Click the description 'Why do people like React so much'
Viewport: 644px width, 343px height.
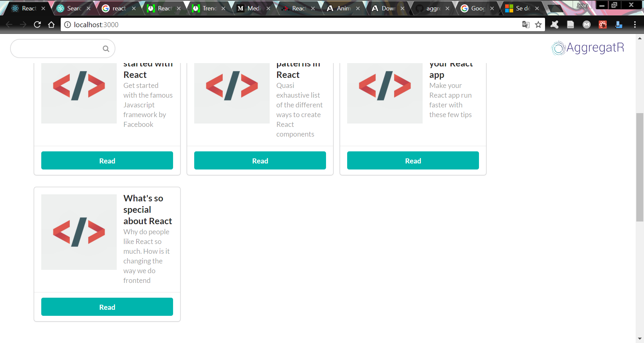click(x=147, y=256)
